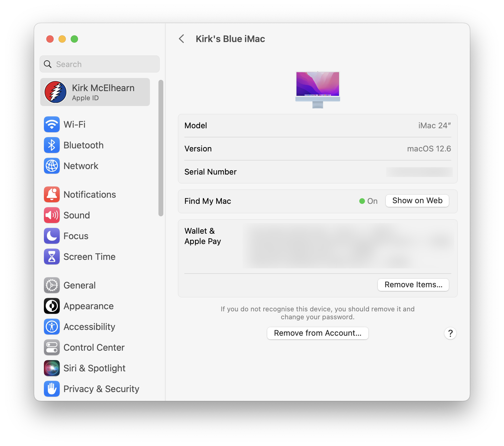Select Siri & Spotlight label in sidebar

pyautogui.click(x=94, y=368)
